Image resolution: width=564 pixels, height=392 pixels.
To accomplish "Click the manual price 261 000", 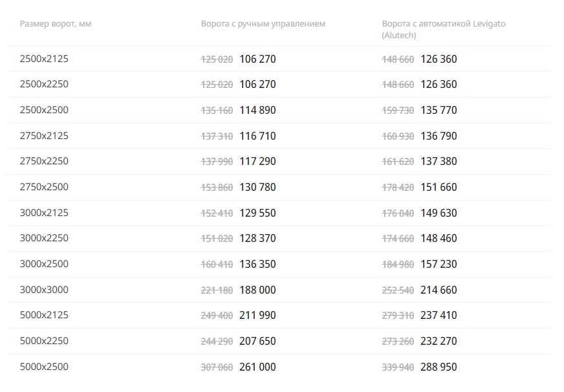I will click(x=257, y=367).
